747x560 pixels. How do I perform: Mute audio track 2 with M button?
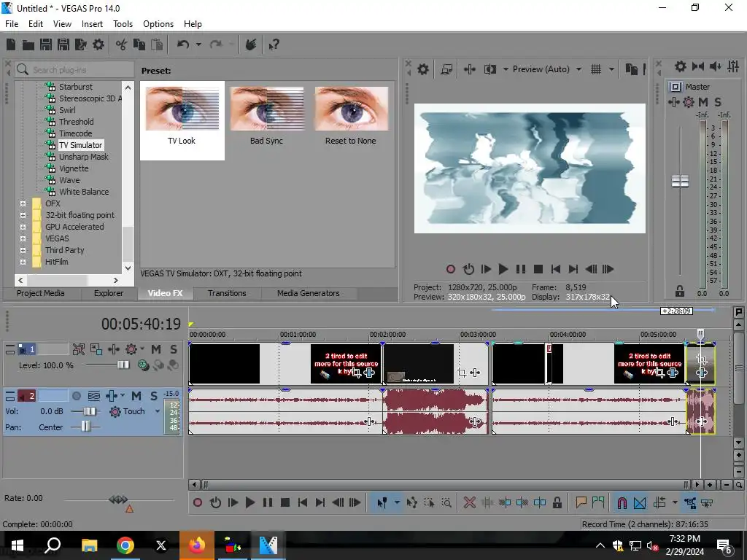click(x=136, y=396)
